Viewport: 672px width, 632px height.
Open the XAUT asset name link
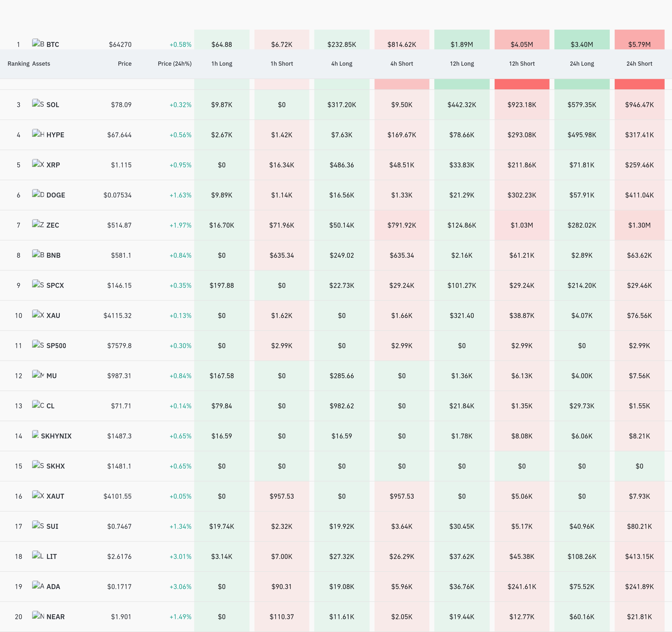pyautogui.click(x=55, y=496)
